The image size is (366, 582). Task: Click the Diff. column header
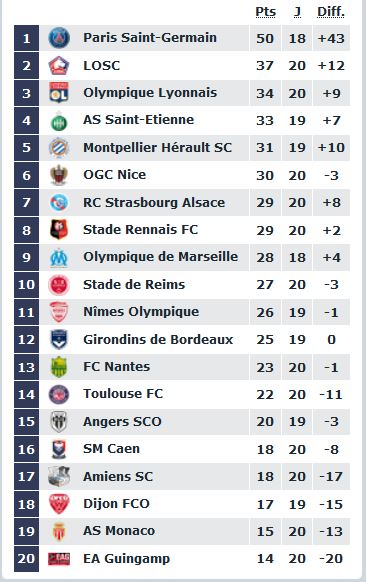(x=331, y=12)
